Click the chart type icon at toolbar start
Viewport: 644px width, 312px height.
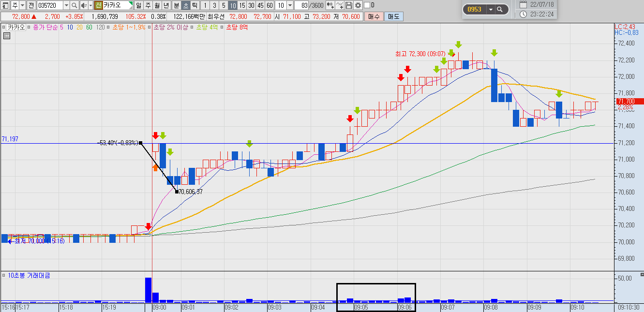click(5, 5)
